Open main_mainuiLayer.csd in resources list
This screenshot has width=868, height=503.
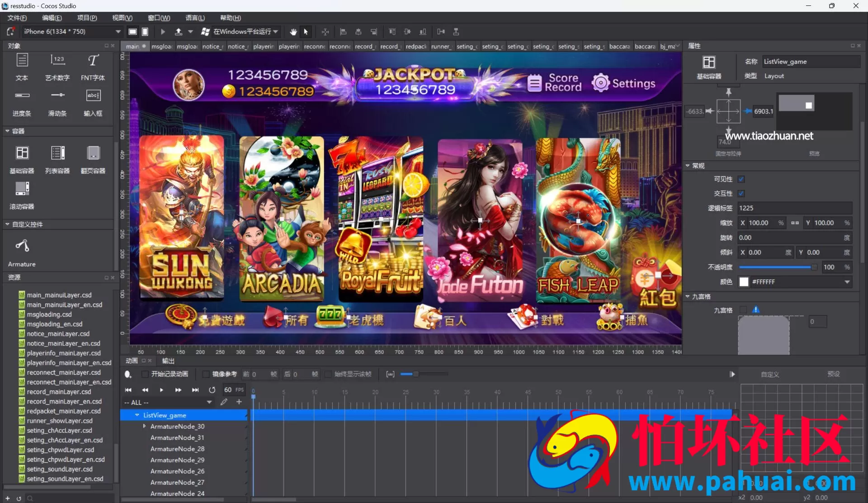[59, 295]
